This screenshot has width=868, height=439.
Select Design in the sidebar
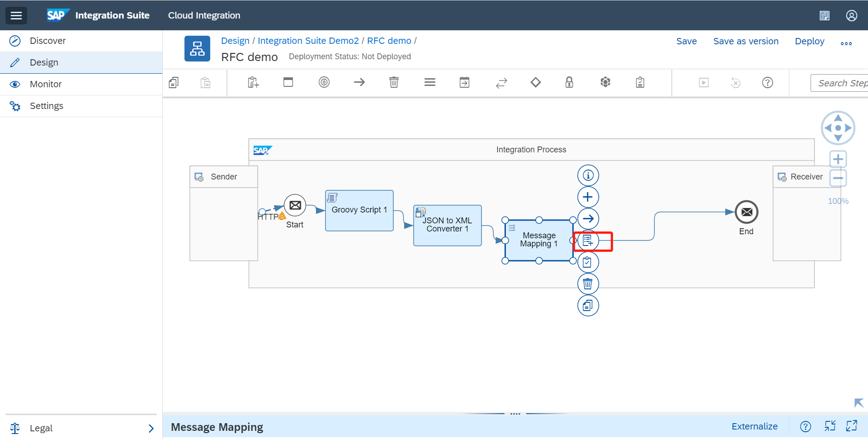(x=81, y=62)
